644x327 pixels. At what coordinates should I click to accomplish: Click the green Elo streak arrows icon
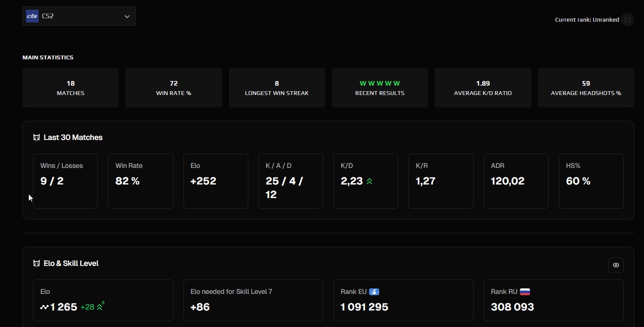100,306
